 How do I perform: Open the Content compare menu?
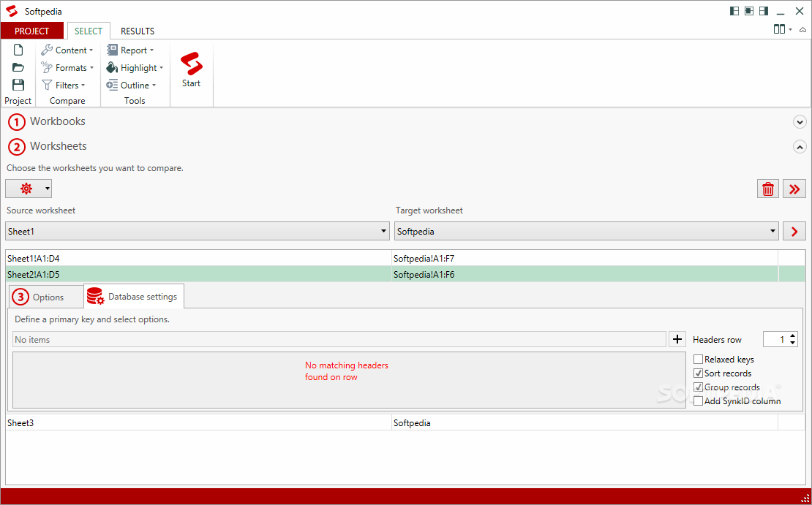(67, 50)
